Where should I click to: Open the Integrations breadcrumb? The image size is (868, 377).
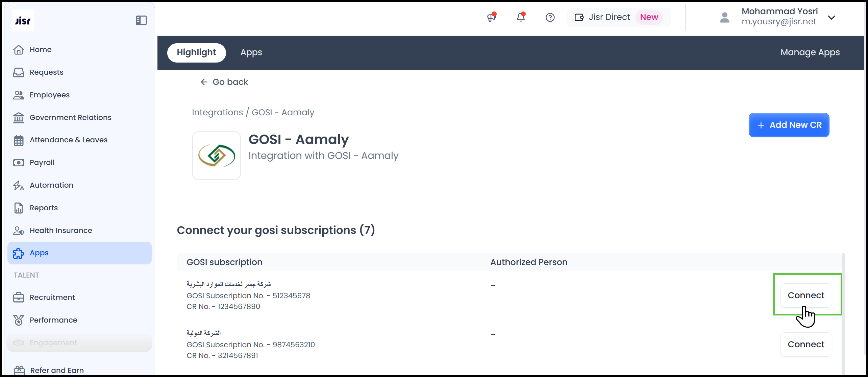pos(217,112)
